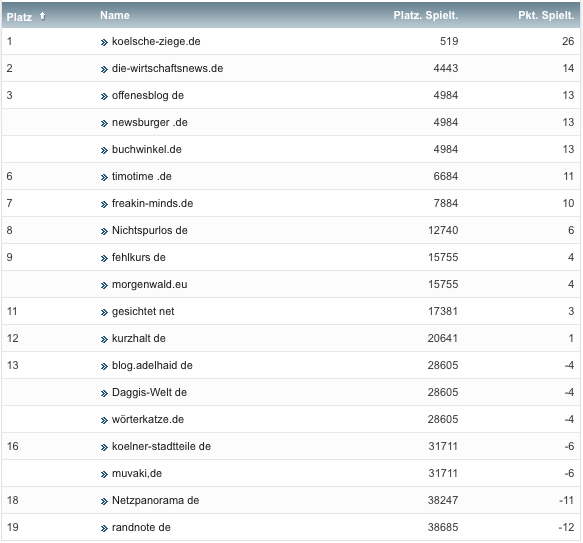Click the double-arrow icon before koelner-stadtteile de
Screen dimensions: 583x543
[104, 447]
